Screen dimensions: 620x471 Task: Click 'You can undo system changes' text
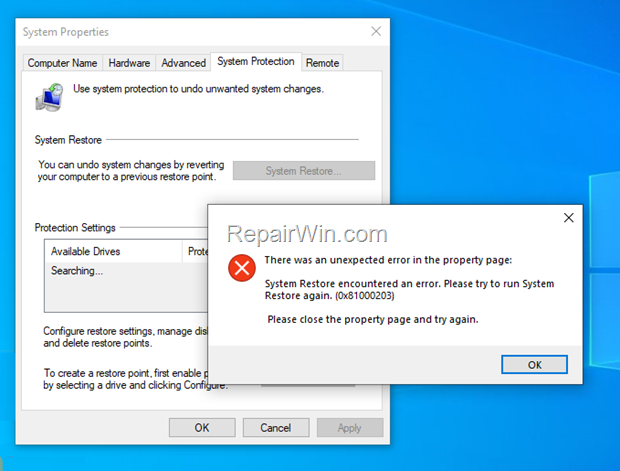(131, 170)
